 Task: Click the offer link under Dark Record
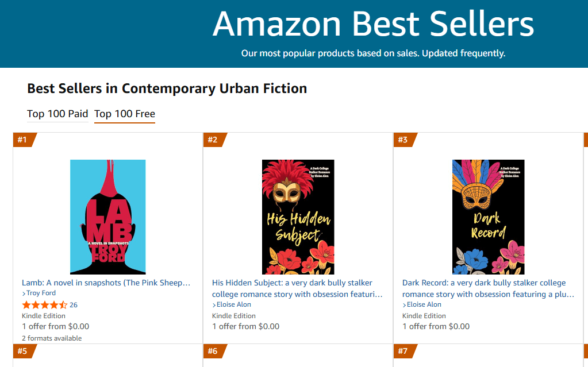coord(436,326)
